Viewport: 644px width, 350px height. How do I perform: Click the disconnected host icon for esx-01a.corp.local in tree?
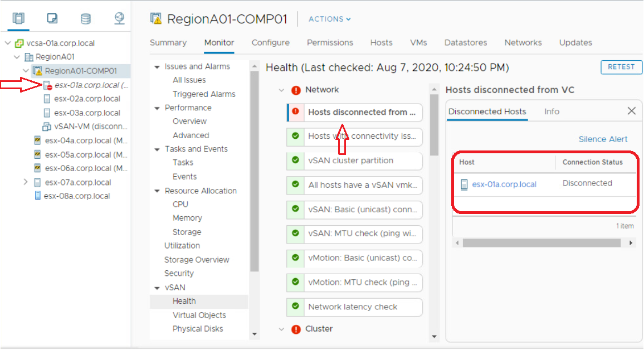[47, 85]
